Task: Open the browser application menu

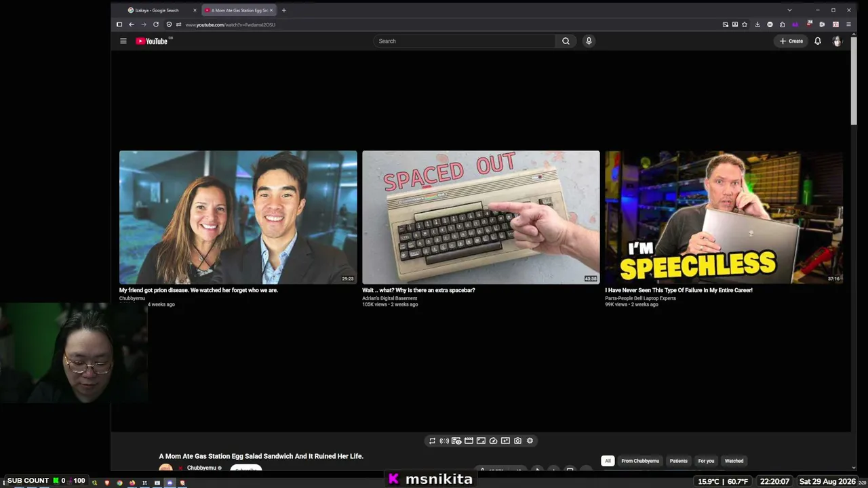Action: [848, 24]
